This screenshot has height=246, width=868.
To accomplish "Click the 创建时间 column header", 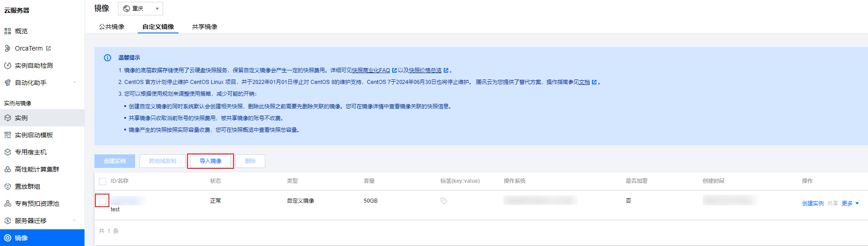I will click(x=713, y=181).
